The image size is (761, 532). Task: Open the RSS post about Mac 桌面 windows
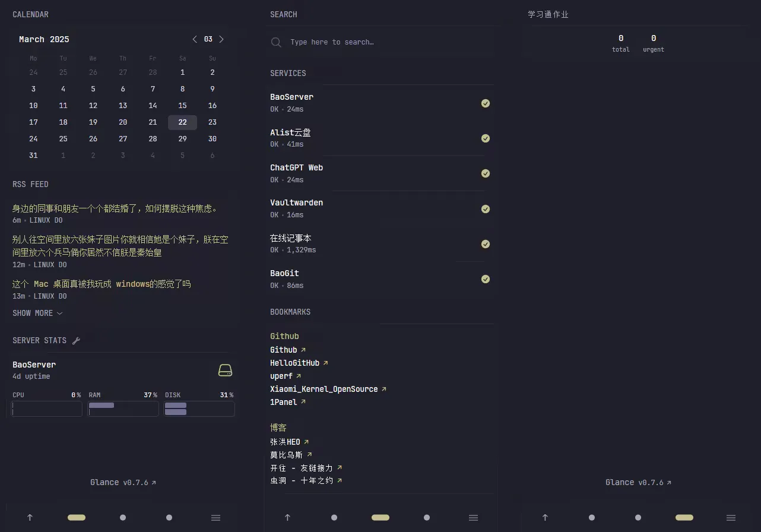[x=102, y=284]
